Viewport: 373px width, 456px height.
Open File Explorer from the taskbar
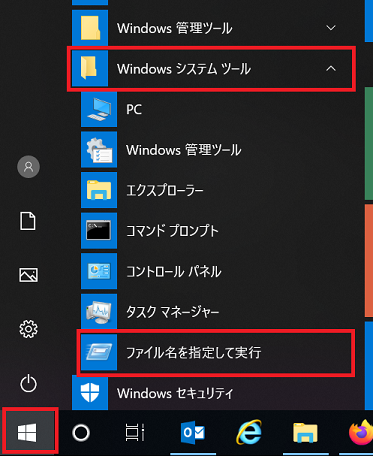pyautogui.click(x=305, y=433)
